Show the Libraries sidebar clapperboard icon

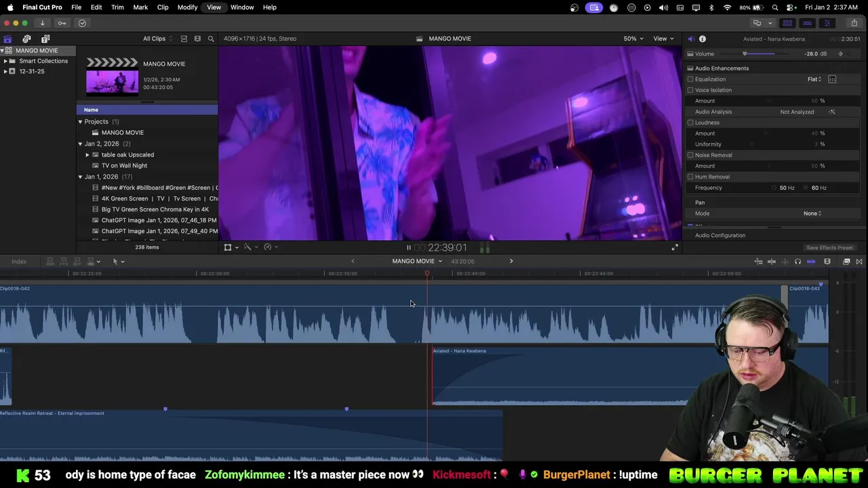[7, 39]
